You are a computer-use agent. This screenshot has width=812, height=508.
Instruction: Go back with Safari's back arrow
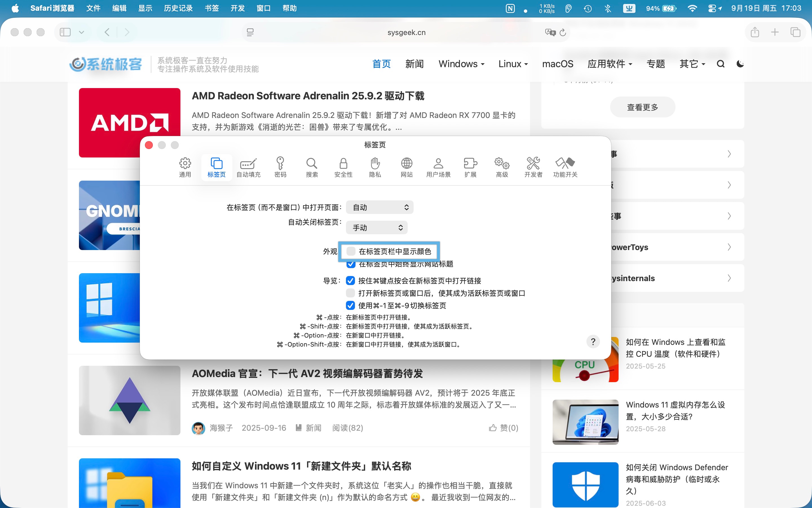[107, 32]
